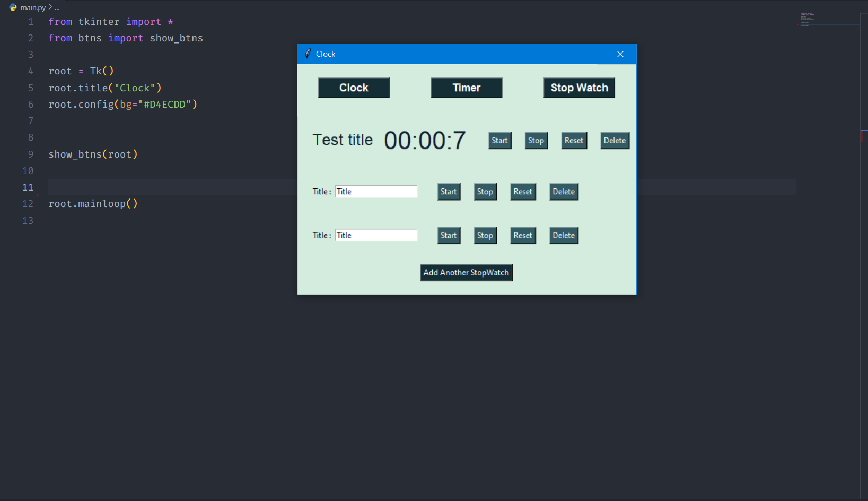Select the Clock mode button
Image resolution: width=868 pixels, height=501 pixels.
353,88
